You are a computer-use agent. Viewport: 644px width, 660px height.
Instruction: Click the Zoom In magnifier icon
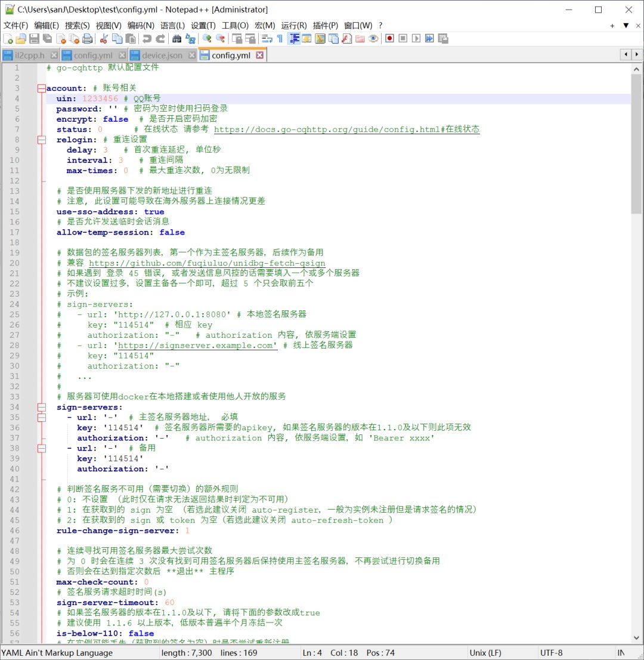pyautogui.click(x=206, y=39)
